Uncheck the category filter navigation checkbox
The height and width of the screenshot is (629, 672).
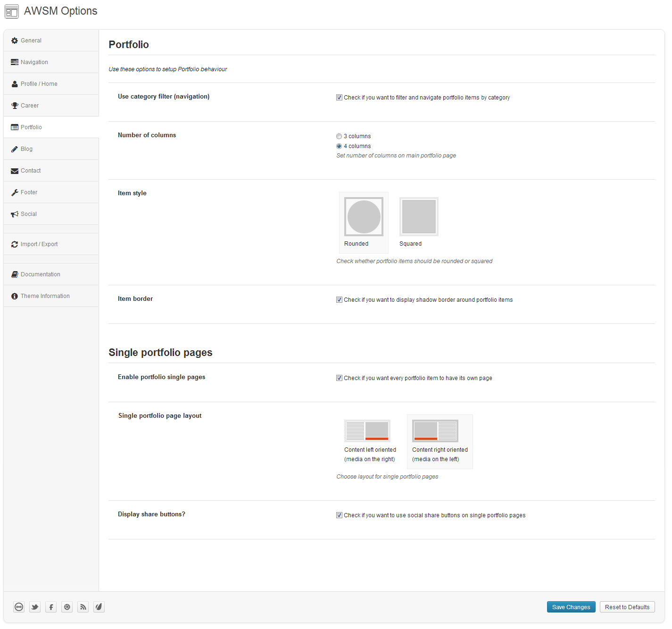[x=339, y=98]
